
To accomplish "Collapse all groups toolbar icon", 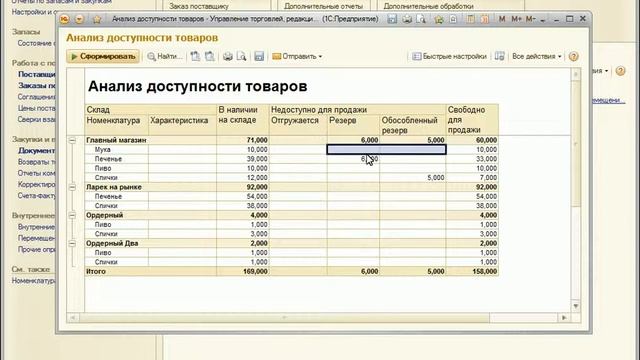I will 209,56.
